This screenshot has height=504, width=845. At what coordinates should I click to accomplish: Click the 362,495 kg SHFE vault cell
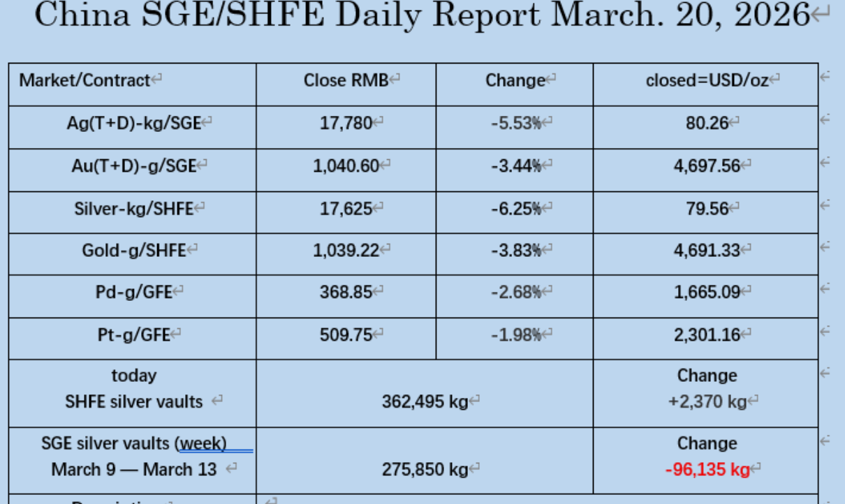point(425,402)
